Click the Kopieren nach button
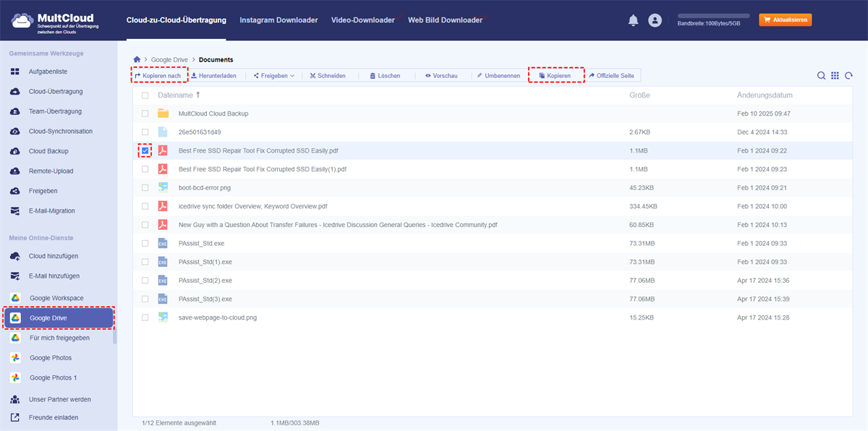The width and height of the screenshot is (868, 431). pos(158,75)
